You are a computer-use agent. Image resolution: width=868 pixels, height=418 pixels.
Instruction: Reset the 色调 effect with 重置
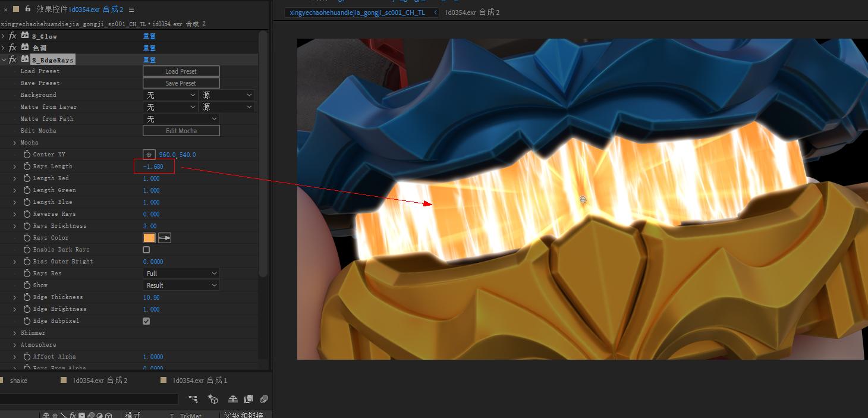(149, 48)
